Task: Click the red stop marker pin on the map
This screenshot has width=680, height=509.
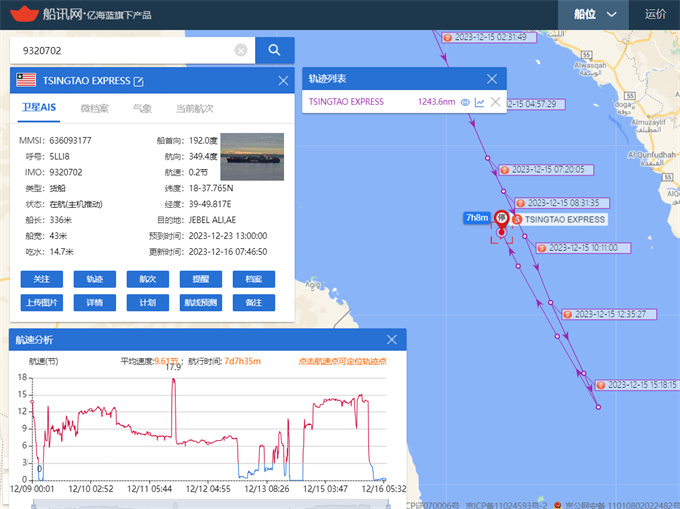Action: click(501, 219)
